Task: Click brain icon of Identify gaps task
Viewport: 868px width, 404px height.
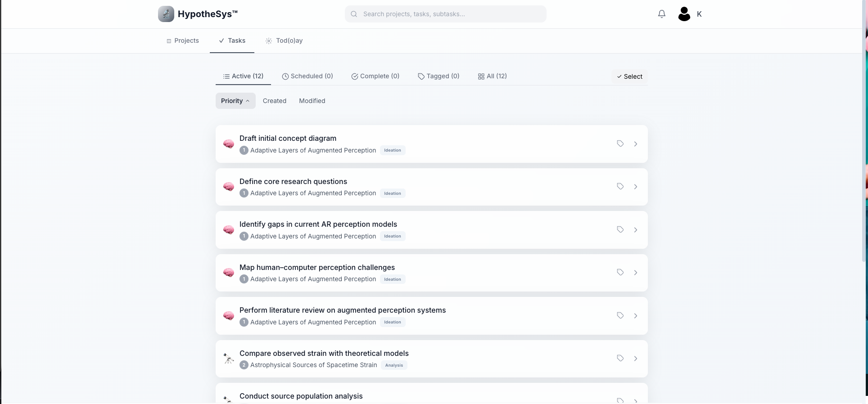Action: pyautogui.click(x=229, y=230)
